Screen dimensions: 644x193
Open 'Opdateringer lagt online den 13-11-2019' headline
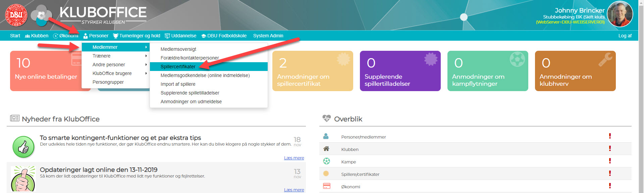tap(99, 169)
